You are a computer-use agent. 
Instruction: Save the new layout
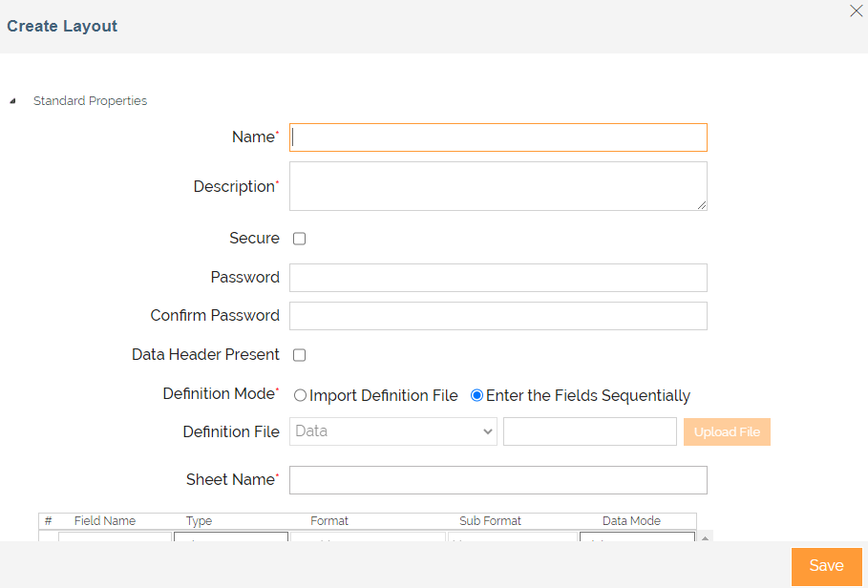[x=826, y=566]
